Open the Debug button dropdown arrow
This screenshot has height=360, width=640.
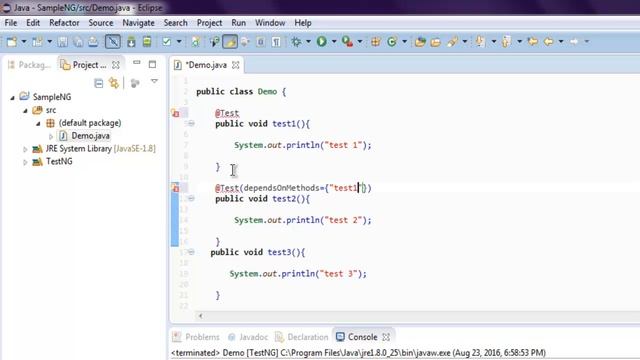point(308,41)
